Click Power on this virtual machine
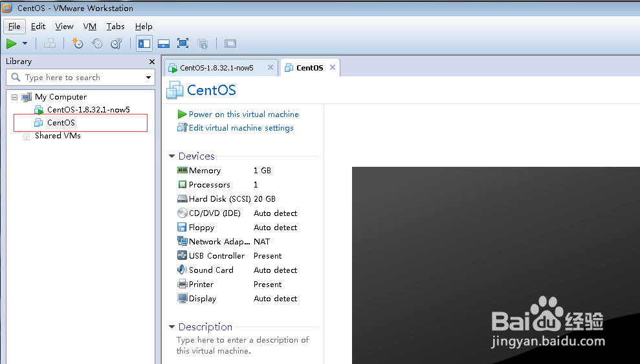 pyautogui.click(x=244, y=114)
